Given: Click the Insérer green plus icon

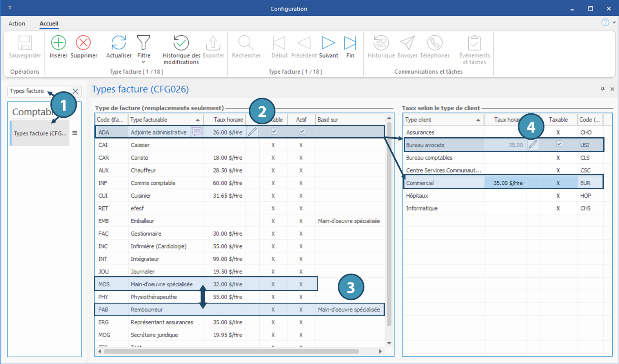Looking at the screenshot, I should point(58,43).
